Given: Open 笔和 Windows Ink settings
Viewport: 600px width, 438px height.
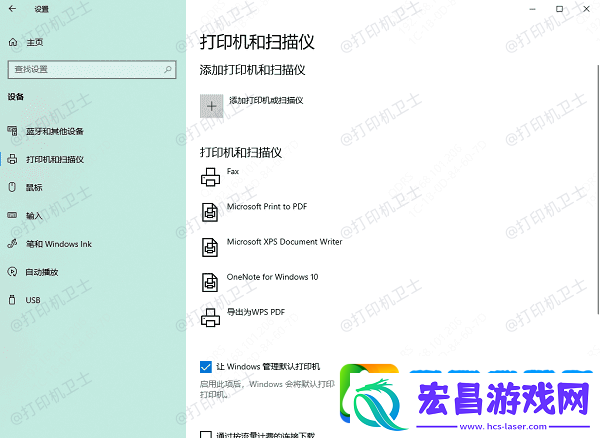Looking at the screenshot, I should pos(59,244).
